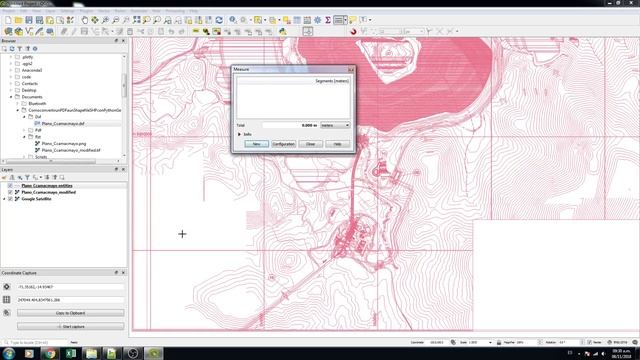Expand the Google Satellite layer node

coord(4,199)
